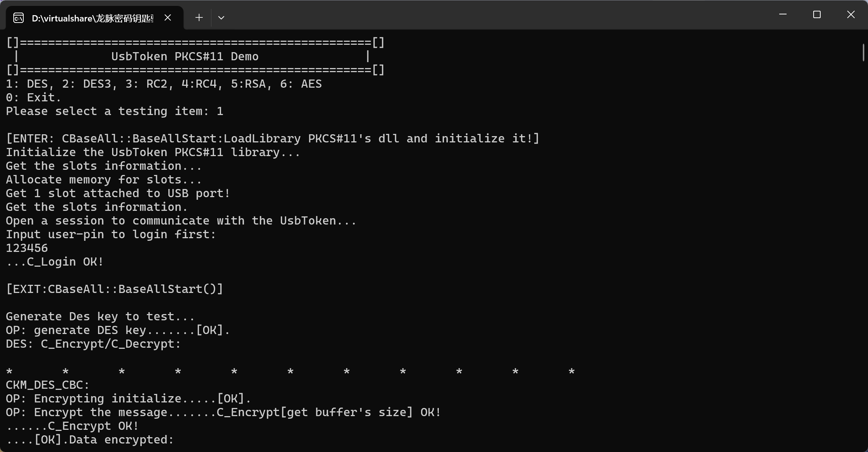
Task: Click the "[EXIT:CBaseAll::BaseAllStart()]" line
Action: pyautogui.click(x=115, y=289)
